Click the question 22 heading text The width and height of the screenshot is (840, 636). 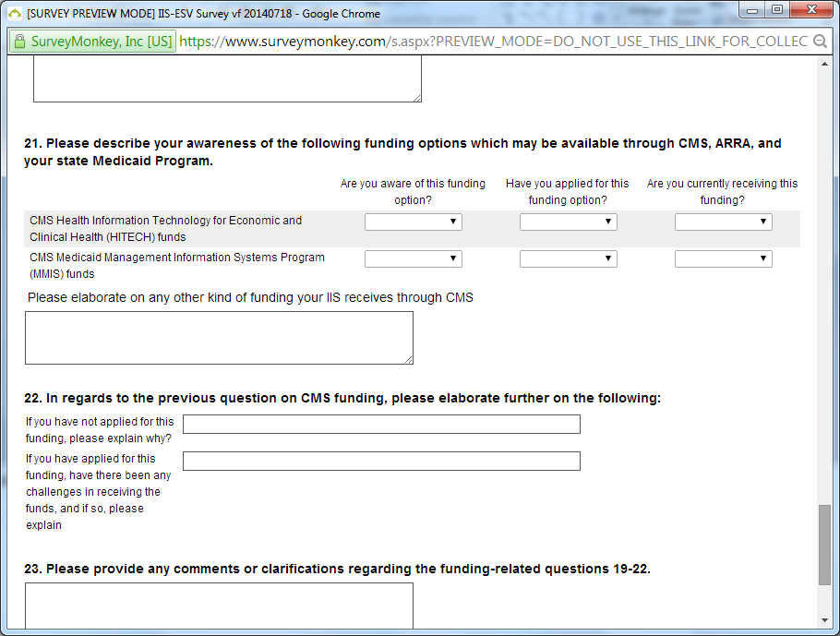tap(342, 398)
